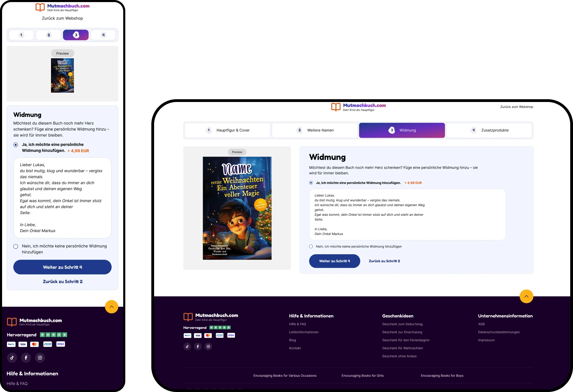The image size is (573, 392).
Task: Click the Mutmachbuch.com logo in desktop header
Action: pyautogui.click(x=359, y=107)
